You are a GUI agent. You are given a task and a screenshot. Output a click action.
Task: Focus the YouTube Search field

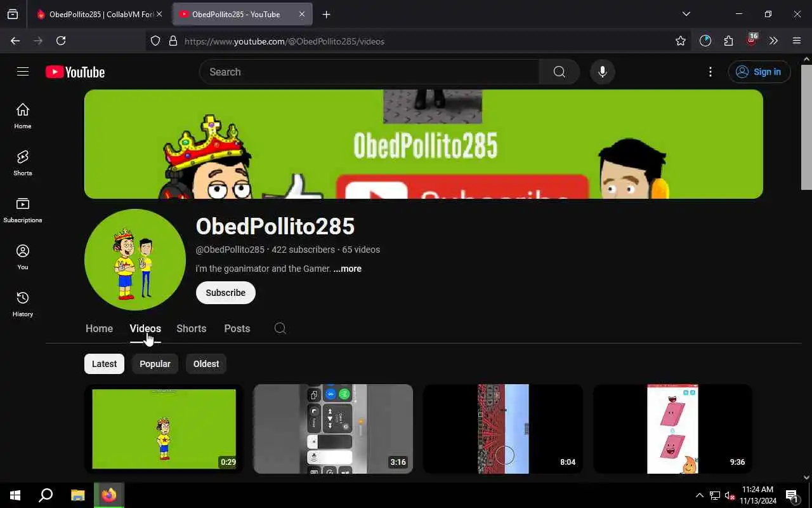(x=369, y=72)
